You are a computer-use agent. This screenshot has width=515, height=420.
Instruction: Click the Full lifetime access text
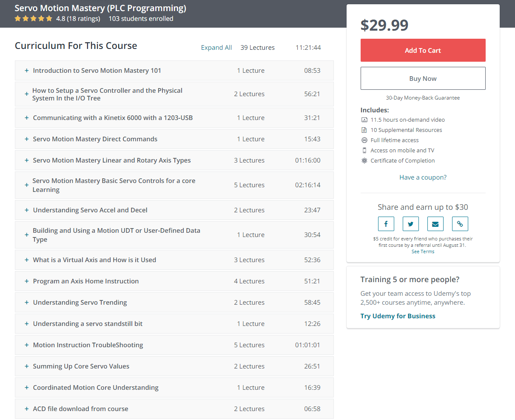click(x=395, y=140)
